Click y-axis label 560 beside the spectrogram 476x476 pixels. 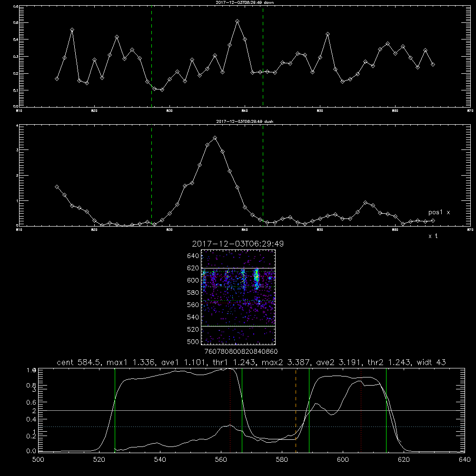coord(193,305)
